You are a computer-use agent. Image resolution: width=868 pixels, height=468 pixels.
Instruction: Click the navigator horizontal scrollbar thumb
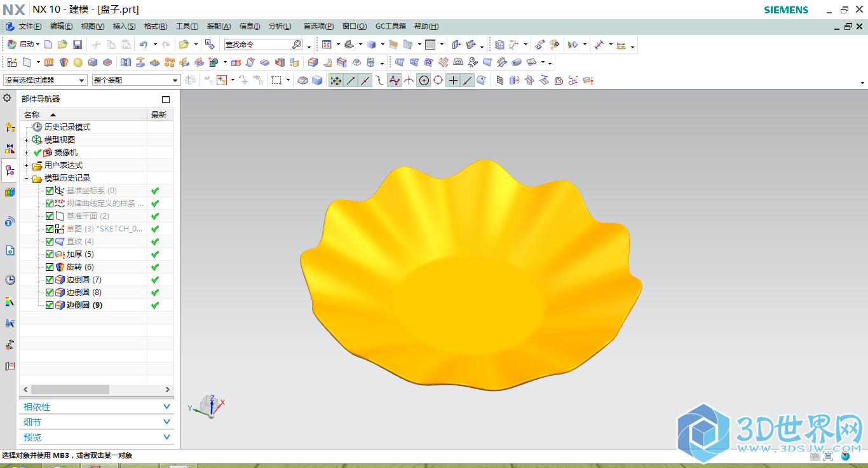tap(70, 389)
